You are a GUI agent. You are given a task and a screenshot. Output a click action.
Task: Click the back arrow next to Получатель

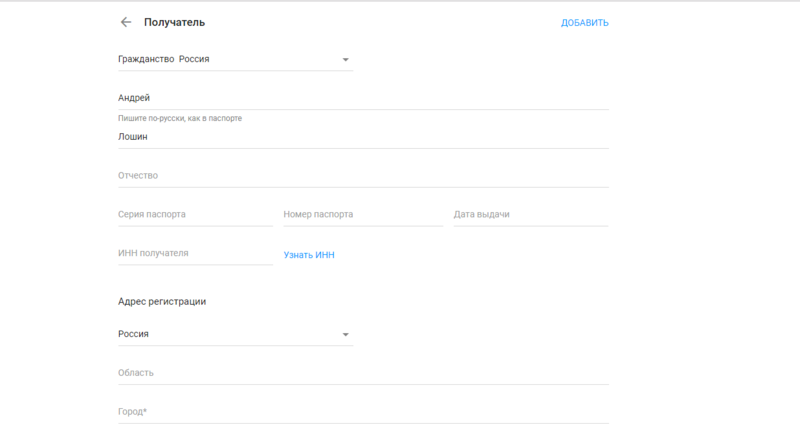[x=125, y=22]
